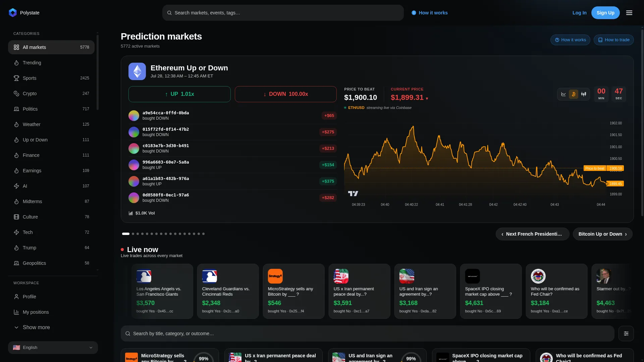The height and width of the screenshot is (362, 644).
Task: Click the Ethereum market icon
Action: [x=137, y=71]
